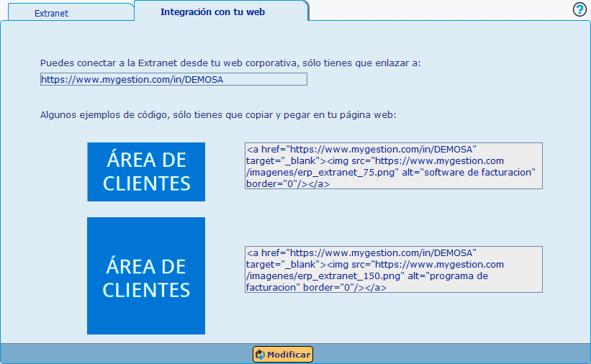Select the Integración con tu web tab
The width and height of the screenshot is (591, 364).
(x=221, y=12)
